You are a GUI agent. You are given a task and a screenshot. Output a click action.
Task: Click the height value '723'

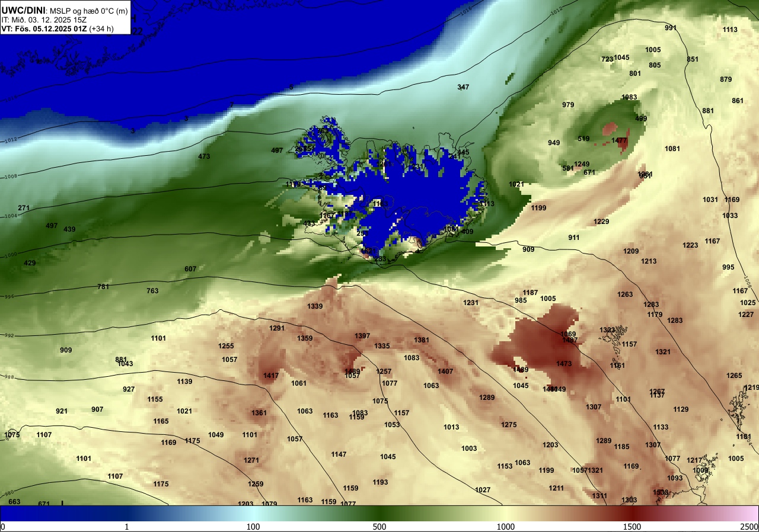[607, 59]
